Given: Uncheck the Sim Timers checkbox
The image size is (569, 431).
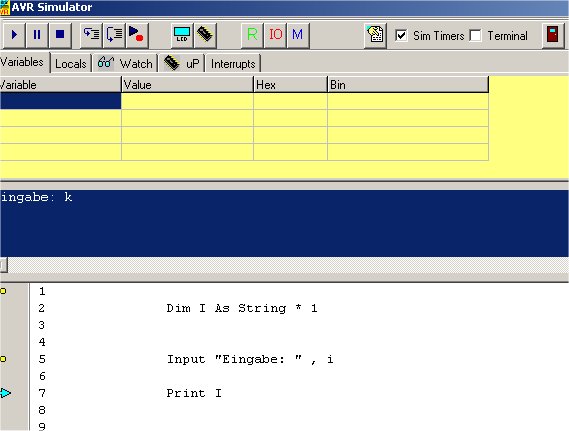Looking at the screenshot, I should click(x=401, y=36).
